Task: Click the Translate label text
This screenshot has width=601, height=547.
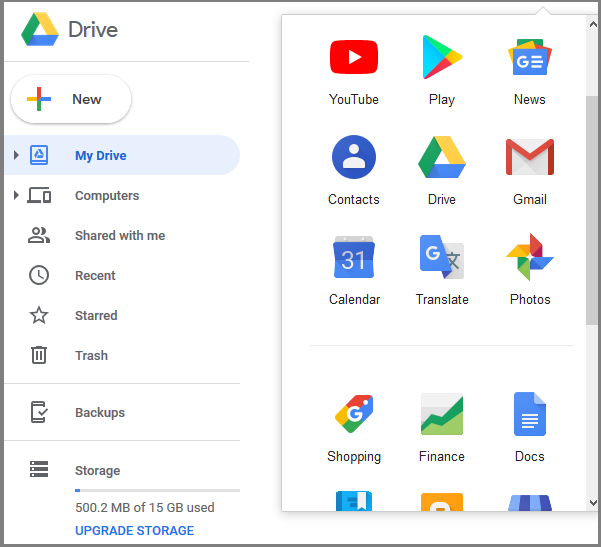Action: pyautogui.click(x=442, y=299)
